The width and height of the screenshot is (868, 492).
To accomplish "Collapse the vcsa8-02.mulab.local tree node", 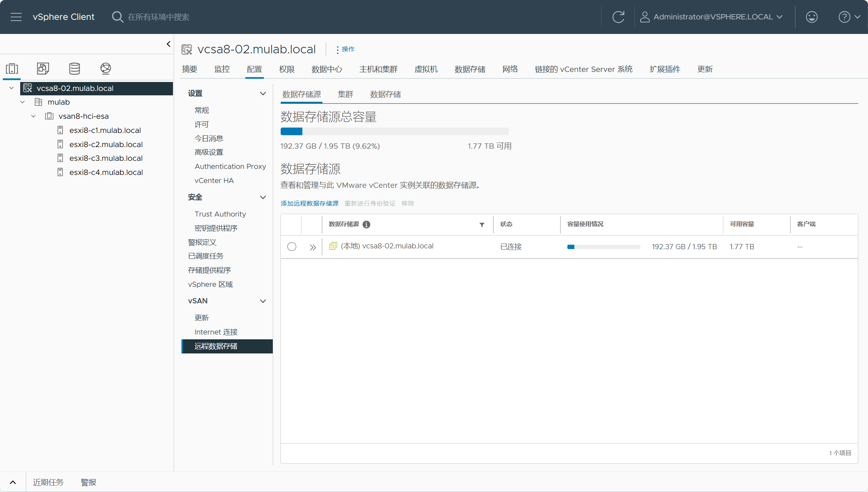I will pyautogui.click(x=12, y=88).
